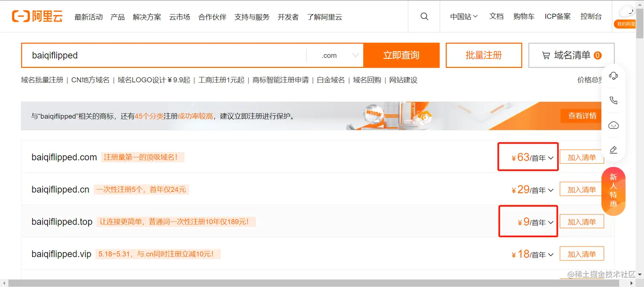Open the 产品 menu
Viewport: 644px width, 287px height.
point(118,17)
